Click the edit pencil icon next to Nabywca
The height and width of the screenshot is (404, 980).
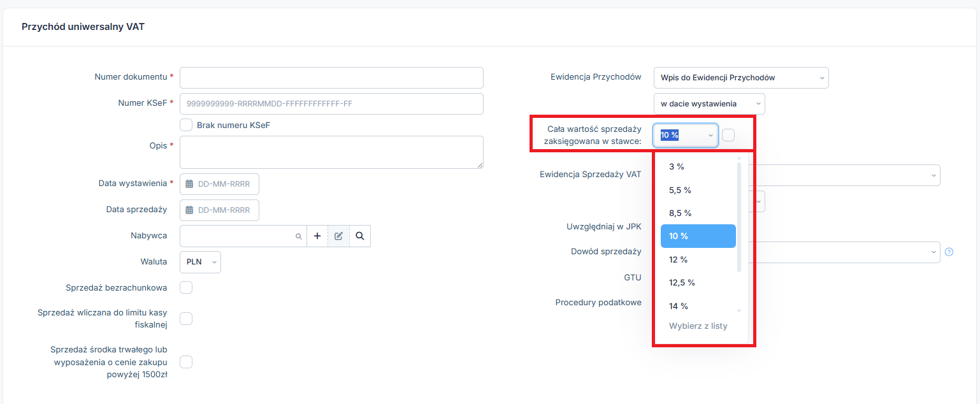[x=338, y=236]
